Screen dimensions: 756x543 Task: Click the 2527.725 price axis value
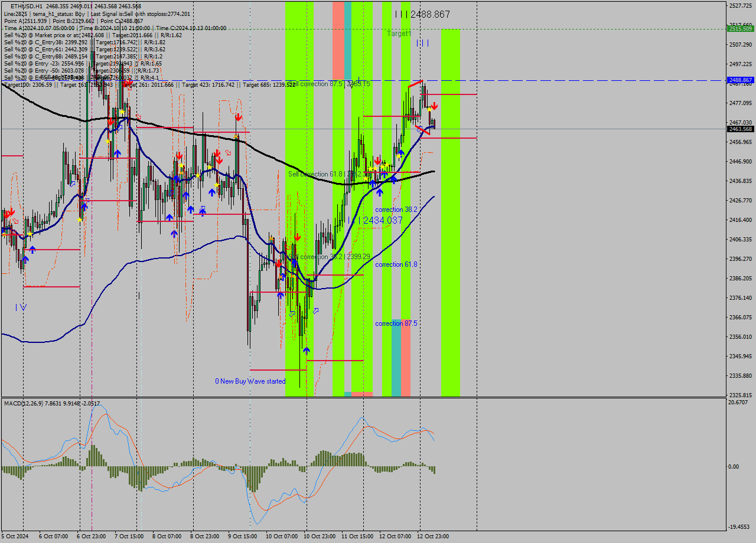point(741,5)
